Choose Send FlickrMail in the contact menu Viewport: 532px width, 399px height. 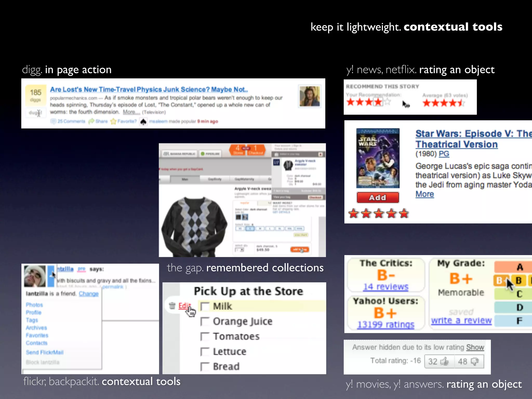click(x=44, y=352)
